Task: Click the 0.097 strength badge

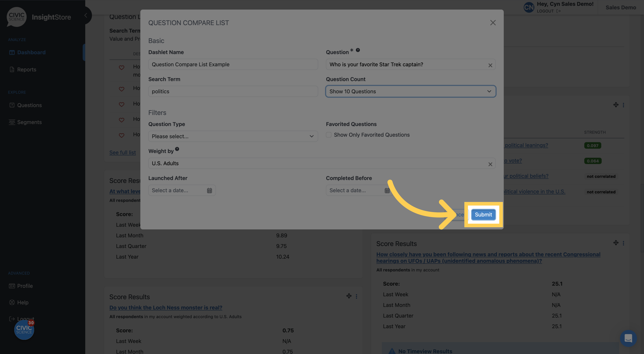Action: point(592,145)
